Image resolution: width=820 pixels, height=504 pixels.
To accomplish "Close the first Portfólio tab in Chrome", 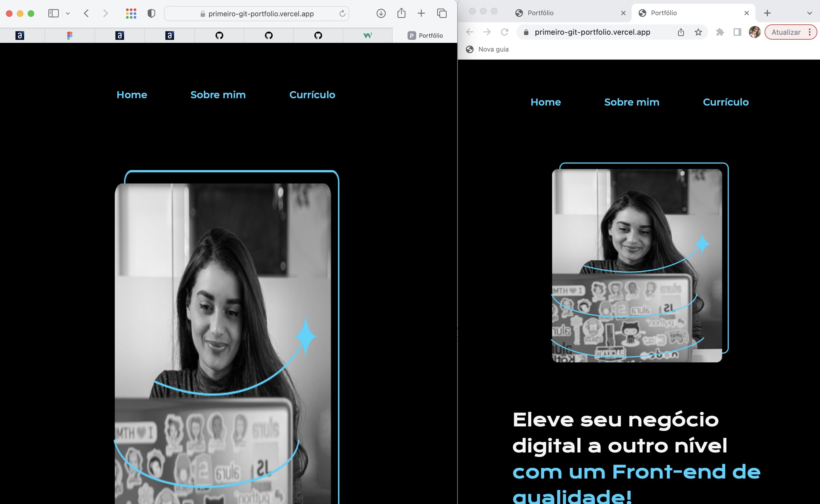I will coord(623,13).
